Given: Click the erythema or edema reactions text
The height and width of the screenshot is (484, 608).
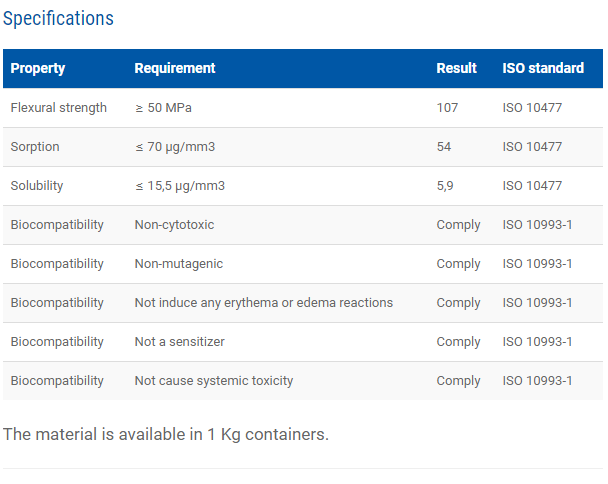Looking at the screenshot, I should point(309,303).
